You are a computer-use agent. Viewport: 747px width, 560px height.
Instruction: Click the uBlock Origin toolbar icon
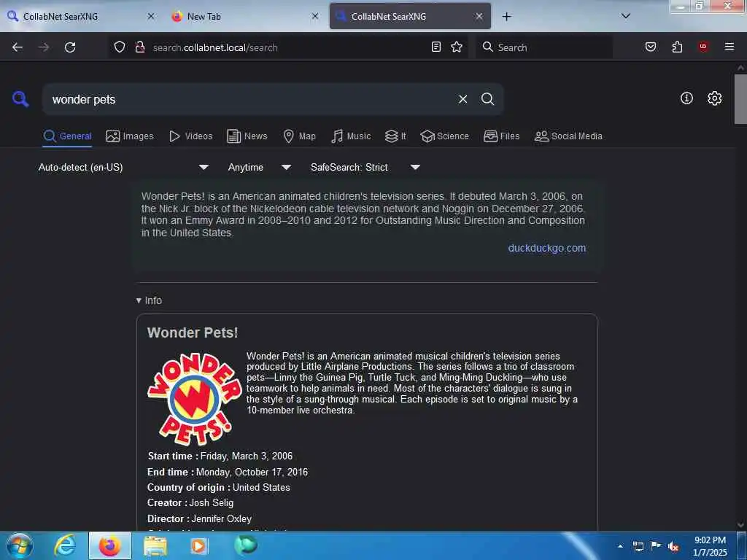click(703, 47)
